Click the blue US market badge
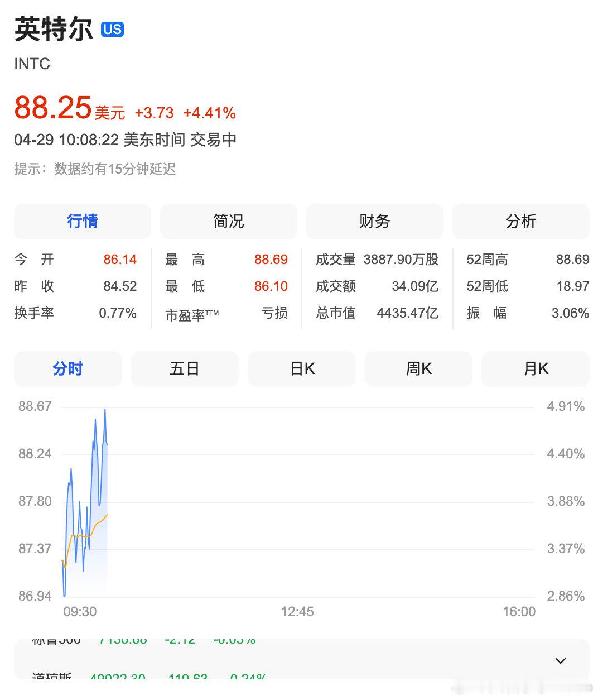 (112, 29)
